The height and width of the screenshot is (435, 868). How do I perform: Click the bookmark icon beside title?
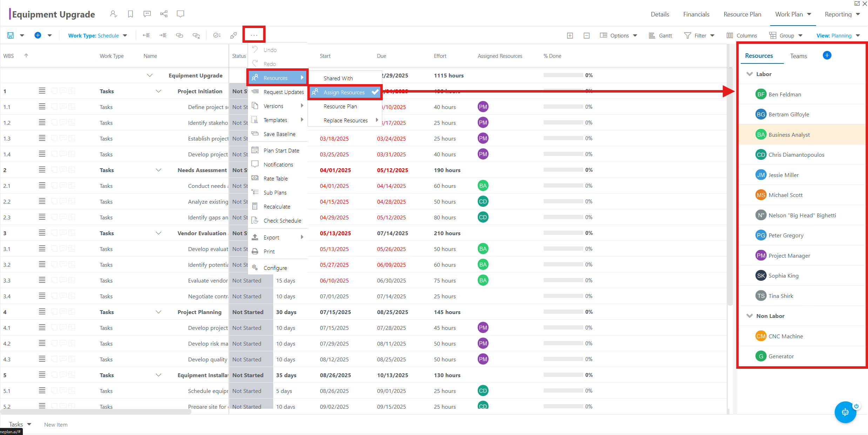[x=130, y=14]
